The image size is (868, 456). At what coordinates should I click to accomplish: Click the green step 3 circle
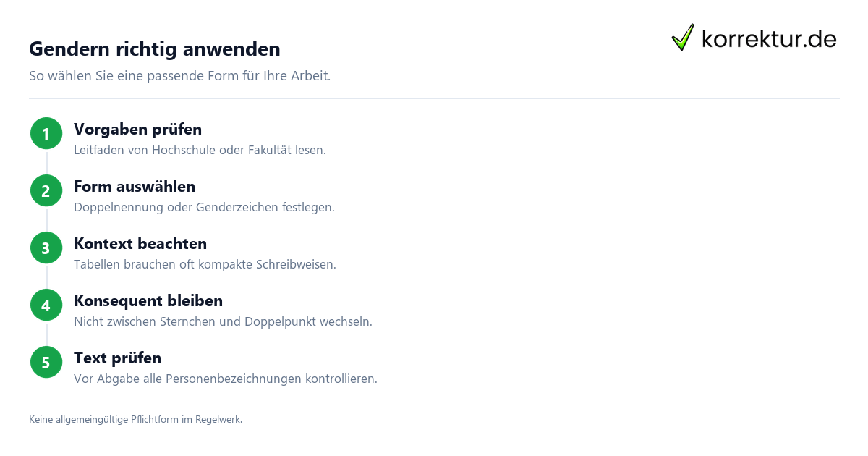click(46, 248)
